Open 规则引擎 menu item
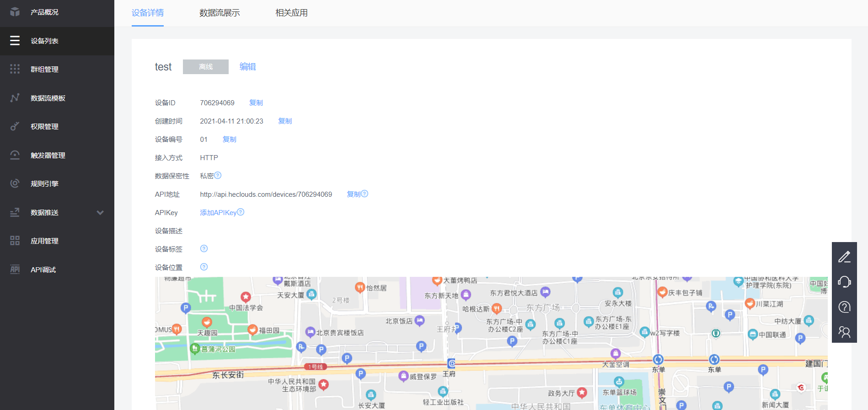Screen dimensions: 868x410 click(57, 183)
